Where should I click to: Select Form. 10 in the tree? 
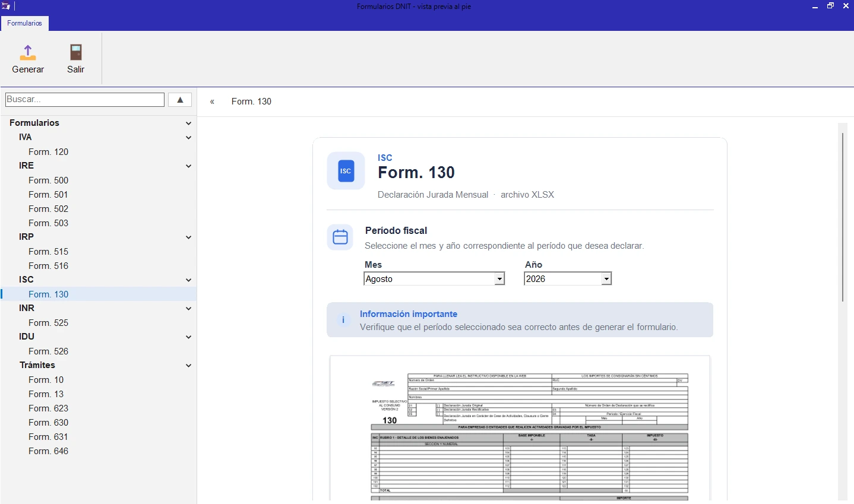pos(46,380)
